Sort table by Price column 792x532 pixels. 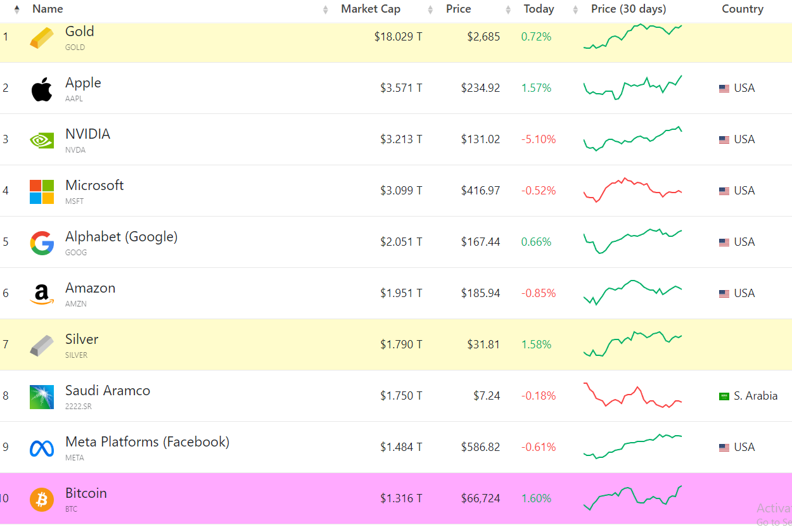(x=459, y=9)
